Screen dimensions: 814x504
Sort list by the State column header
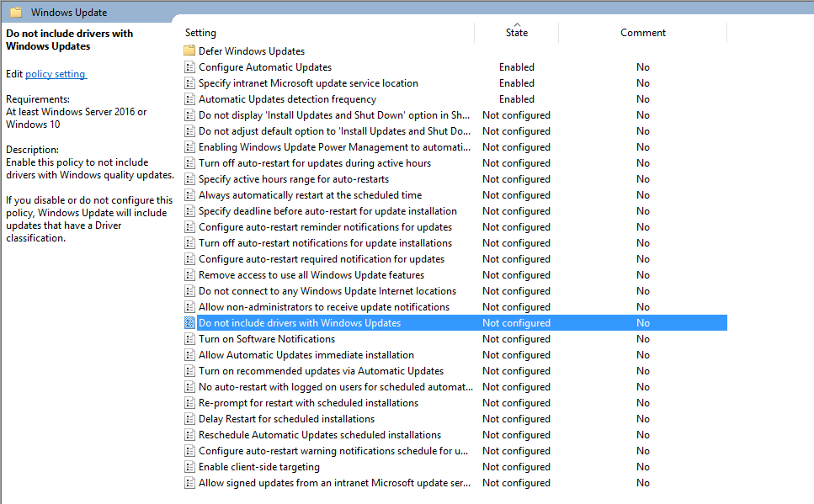pyautogui.click(x=517, y=32)
